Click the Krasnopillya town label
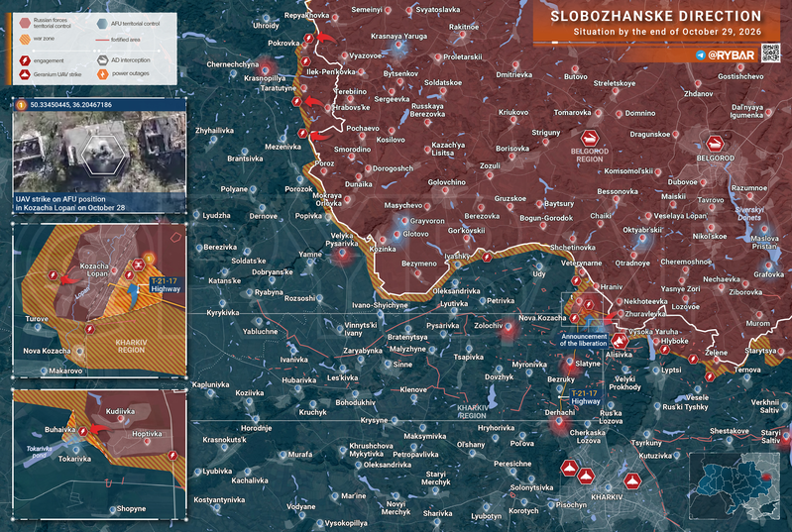Viewport: 792px width, 532px height. (265, 78)
